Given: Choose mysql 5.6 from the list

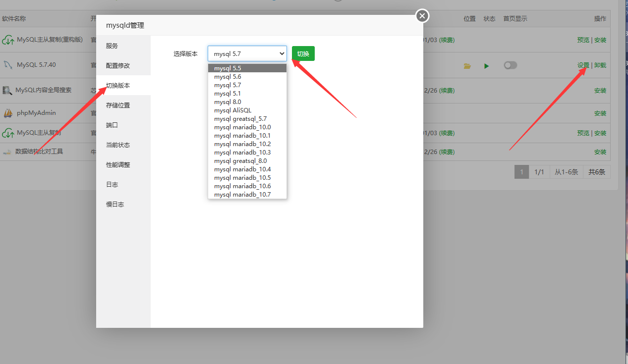Looking at the screenshot, I should (247, 77).
